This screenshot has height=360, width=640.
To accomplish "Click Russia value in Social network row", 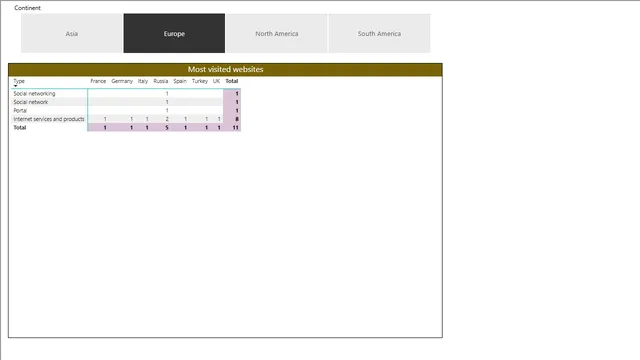I will tap(167, 102).
